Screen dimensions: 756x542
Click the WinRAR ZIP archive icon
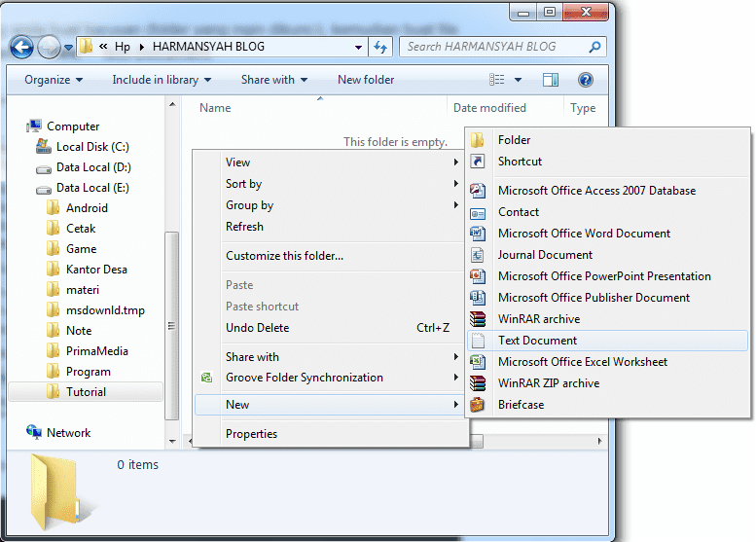[478, 383]
